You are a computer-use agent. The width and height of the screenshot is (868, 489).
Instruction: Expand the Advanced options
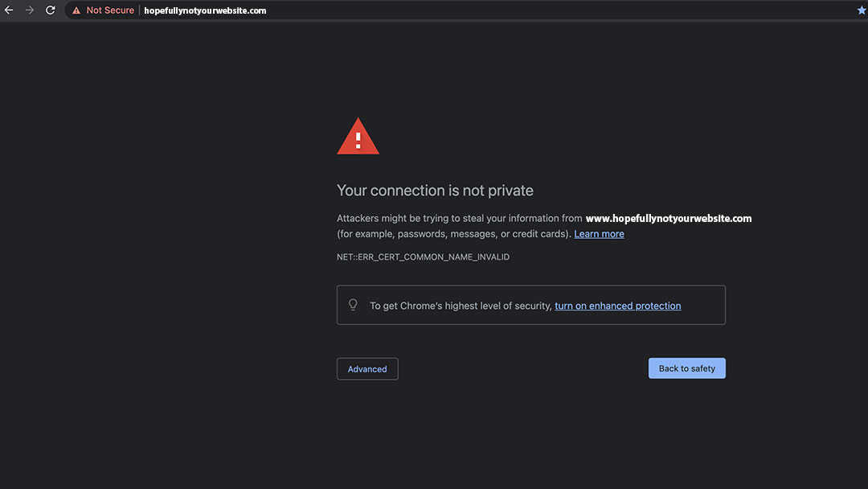tap(367, 369)
